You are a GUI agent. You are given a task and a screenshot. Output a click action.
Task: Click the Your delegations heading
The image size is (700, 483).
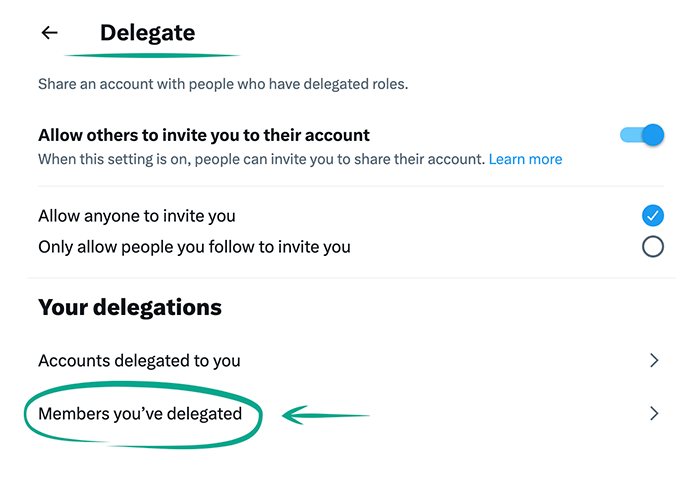pyautogui.click(x=130, y=307)
